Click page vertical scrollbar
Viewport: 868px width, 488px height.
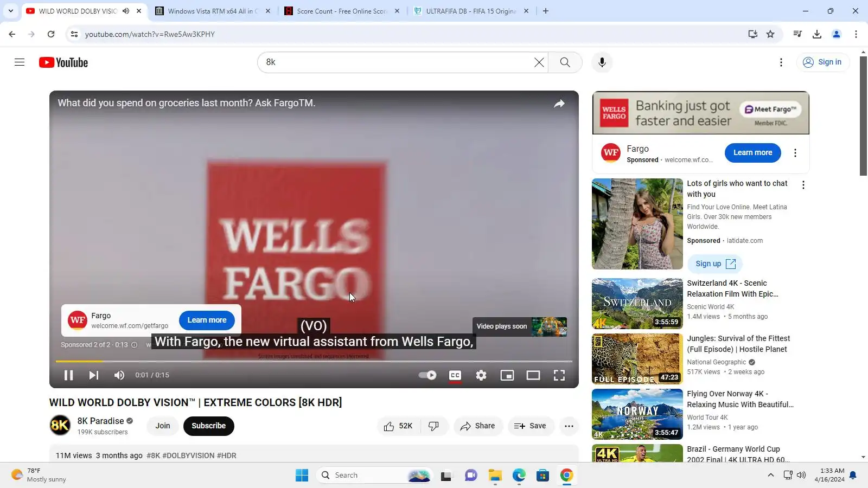(863, 116)
